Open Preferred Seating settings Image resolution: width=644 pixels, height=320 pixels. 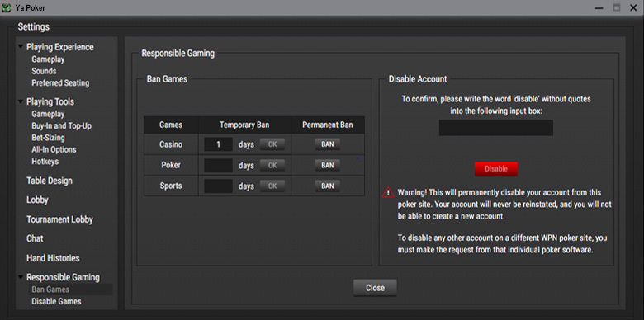pos(60,82)
